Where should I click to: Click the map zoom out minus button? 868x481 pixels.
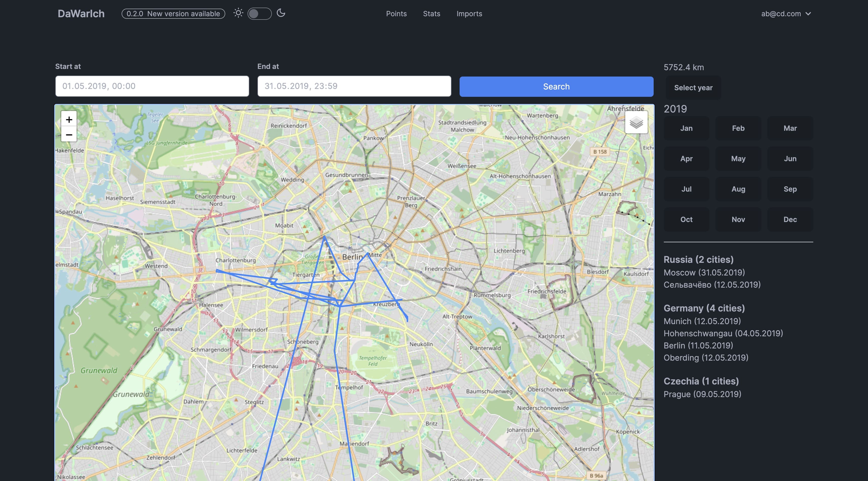coord(69,135)
